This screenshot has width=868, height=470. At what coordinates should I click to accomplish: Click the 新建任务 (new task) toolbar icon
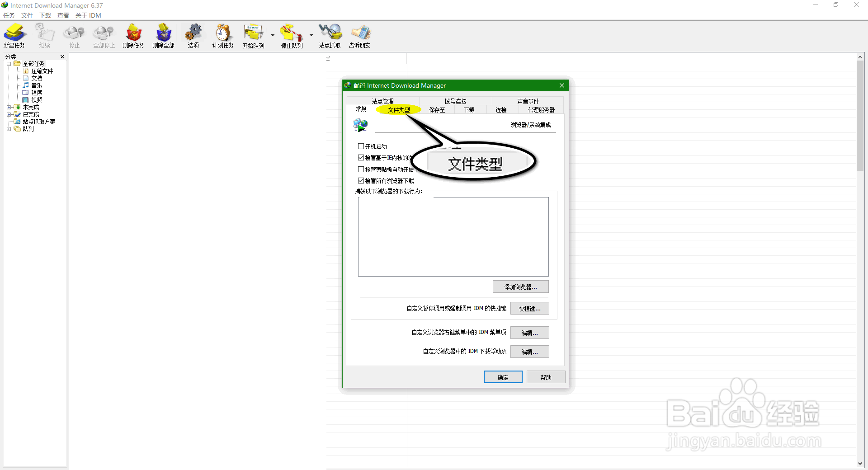[x=15, y=36]
